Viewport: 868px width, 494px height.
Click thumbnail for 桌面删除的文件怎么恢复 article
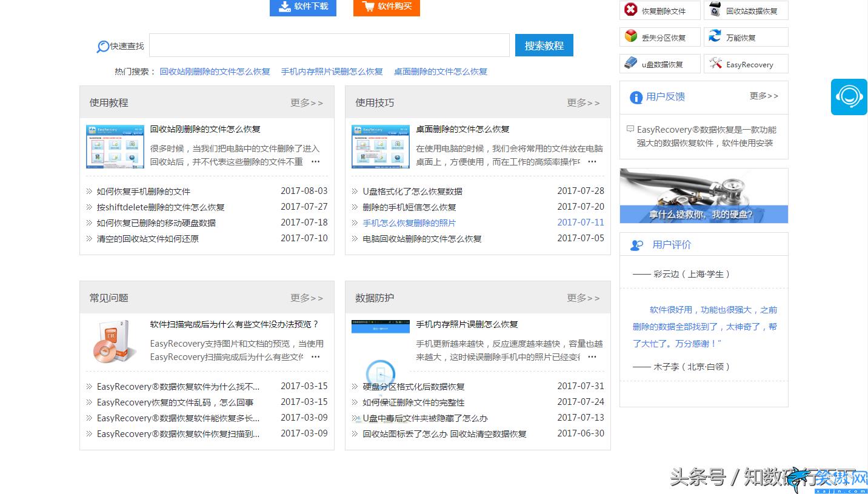click(381, 147)
